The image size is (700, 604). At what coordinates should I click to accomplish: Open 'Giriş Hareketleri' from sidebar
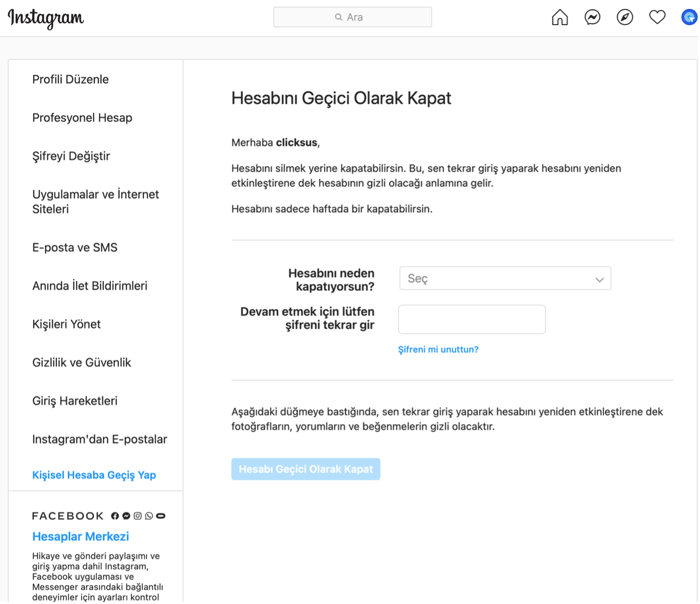point(75,401)
